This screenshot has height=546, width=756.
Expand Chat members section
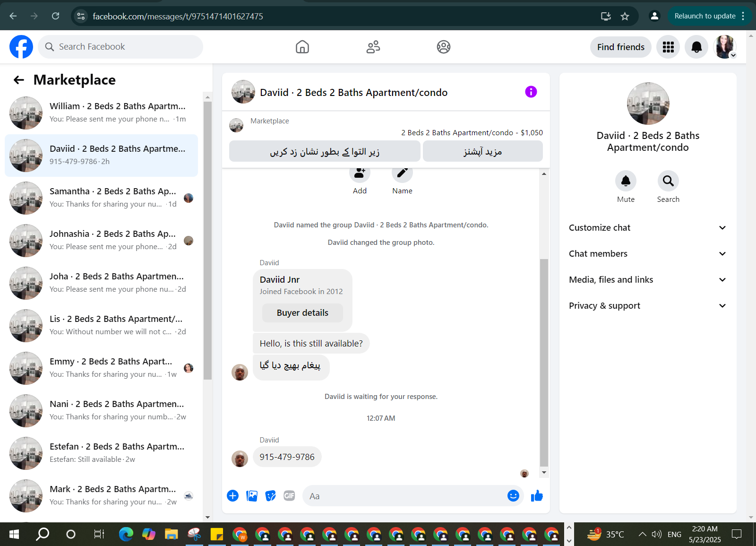(647, 253)
